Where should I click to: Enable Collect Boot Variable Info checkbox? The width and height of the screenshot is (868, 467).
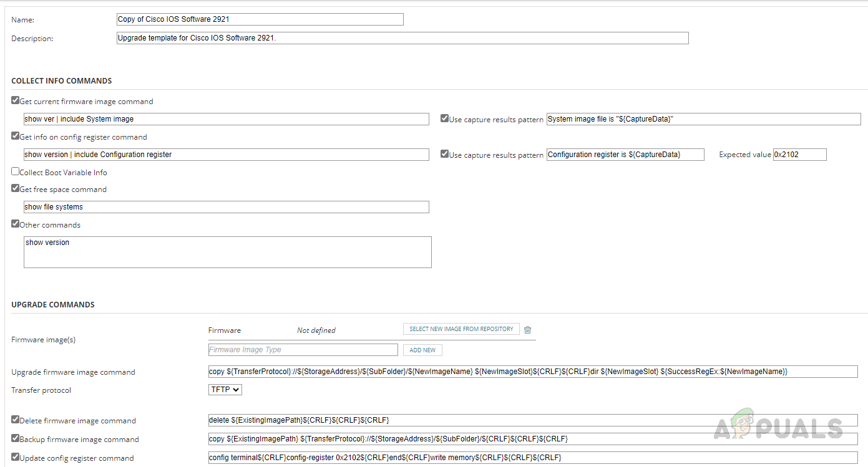click(x=16, y=171)
